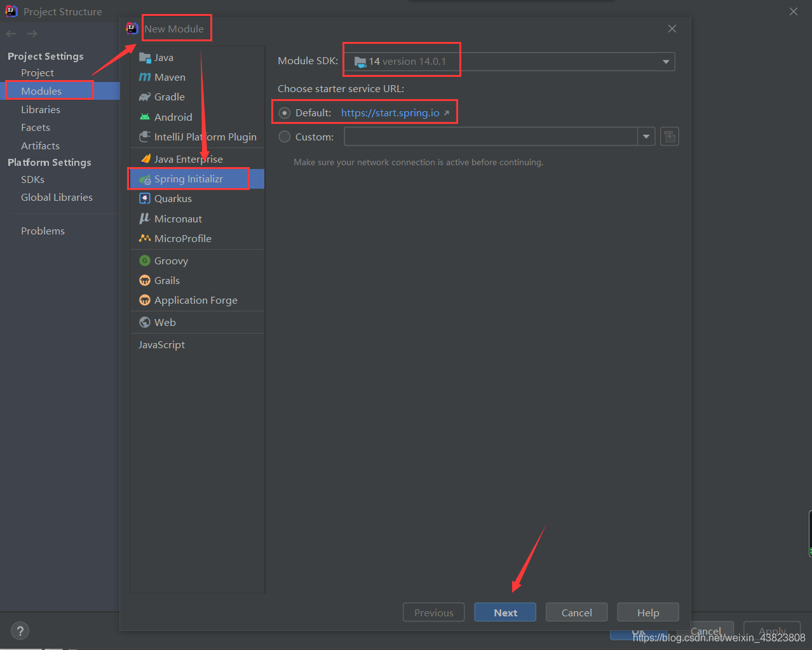Click the Help button
This screenshot has width=812, height=650.
pyautogui.click(x=648, y=613)
